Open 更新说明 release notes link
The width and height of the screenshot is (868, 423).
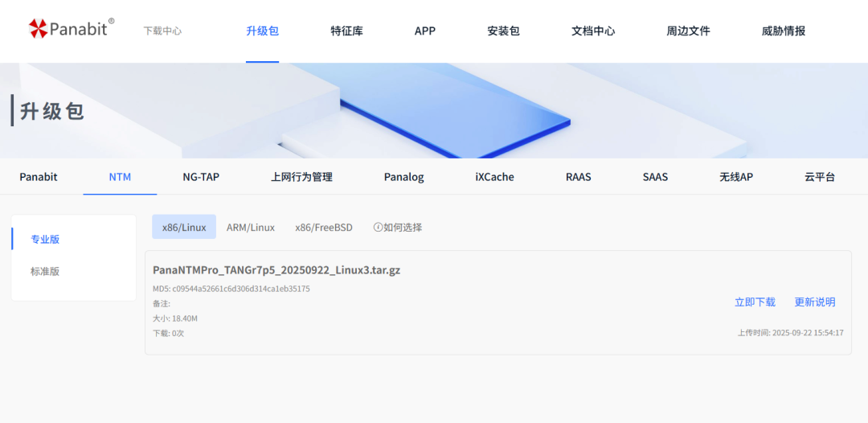815,302
